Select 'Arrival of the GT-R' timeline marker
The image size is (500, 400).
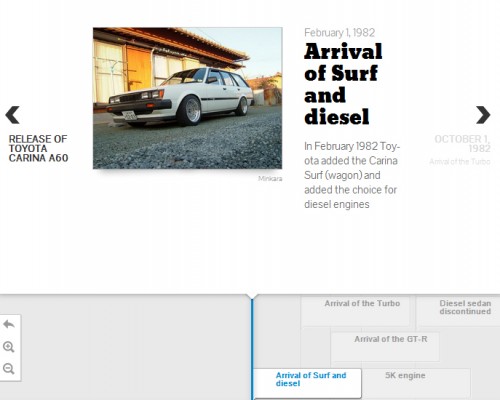385,347
